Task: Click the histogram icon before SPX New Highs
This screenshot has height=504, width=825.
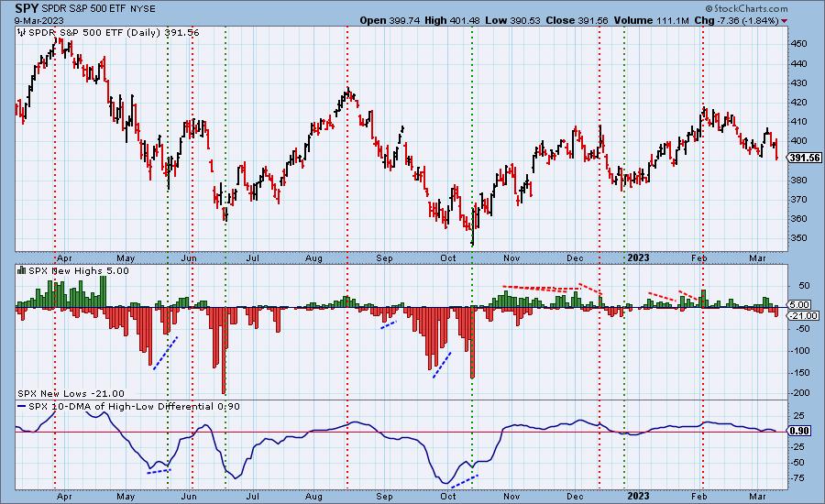Action: click(x=22, y=270)
